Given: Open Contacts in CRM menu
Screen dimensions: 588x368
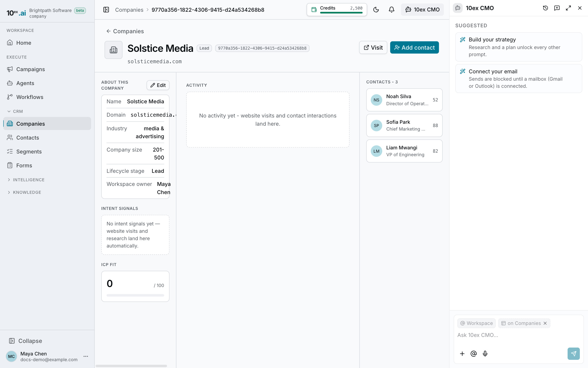Looking at the screenshot, I should (x=47, y=138).
